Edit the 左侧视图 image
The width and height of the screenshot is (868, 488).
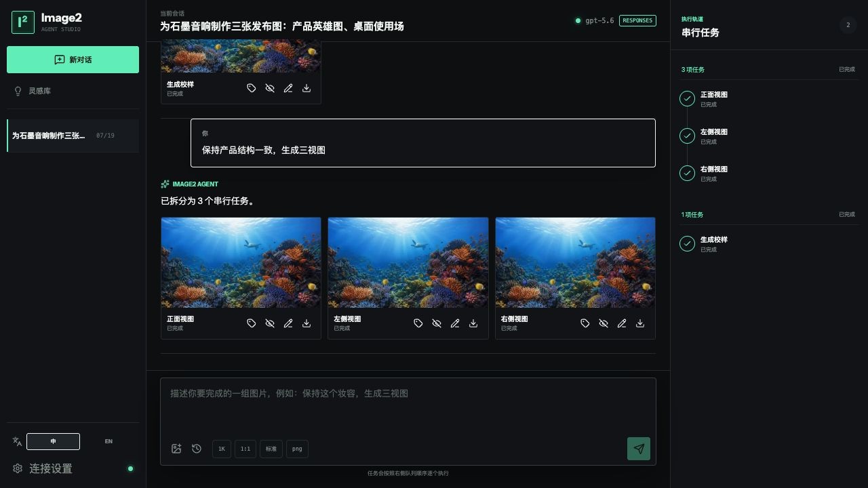point(455,323)
